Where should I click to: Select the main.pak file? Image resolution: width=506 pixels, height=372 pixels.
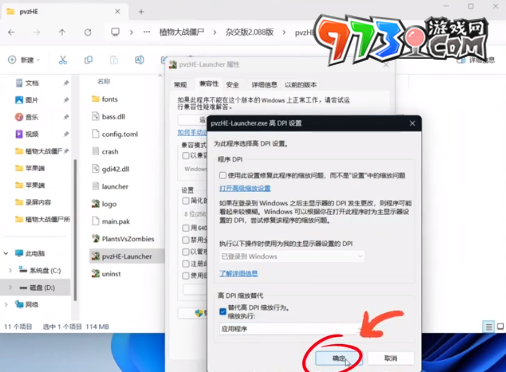coord(111,221)
